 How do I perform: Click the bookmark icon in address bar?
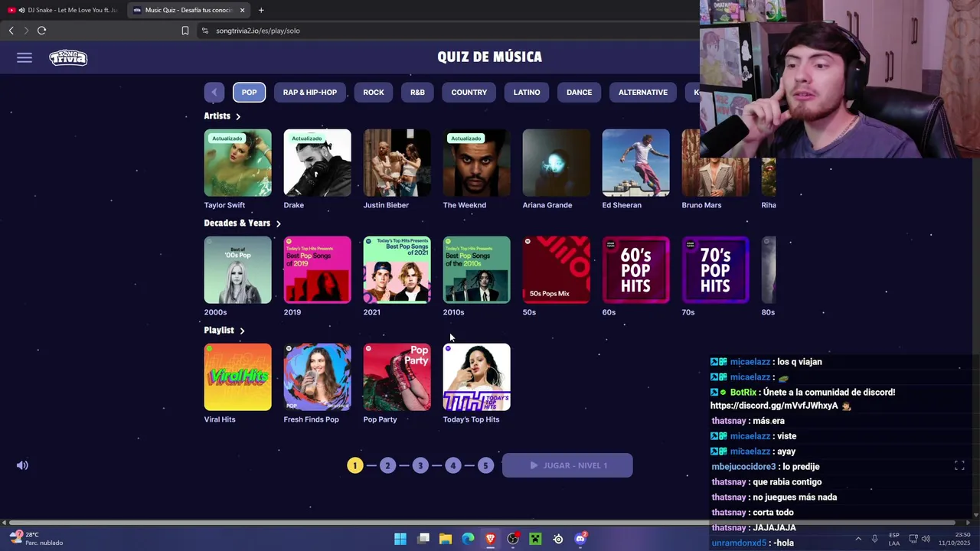185,31
